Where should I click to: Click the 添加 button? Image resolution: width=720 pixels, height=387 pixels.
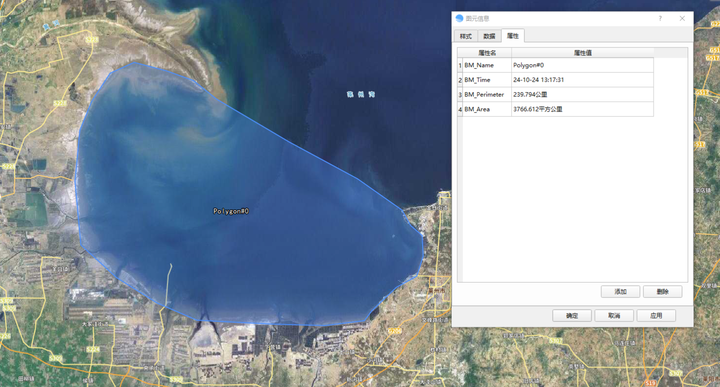tap(620, 292)
